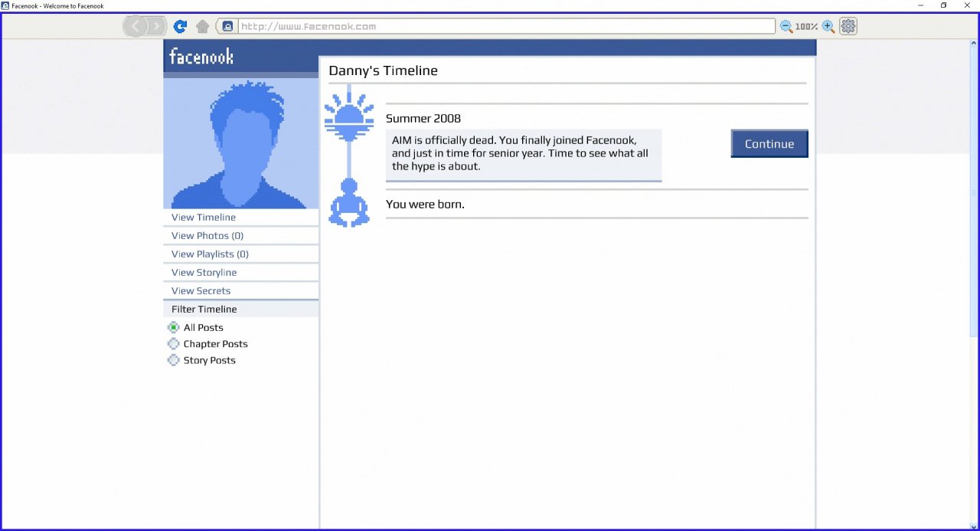Image resolution: width=980 pixels, height=531 pixels.
Task: Zoom in with the plus magnifier
Action: (828, 27)
